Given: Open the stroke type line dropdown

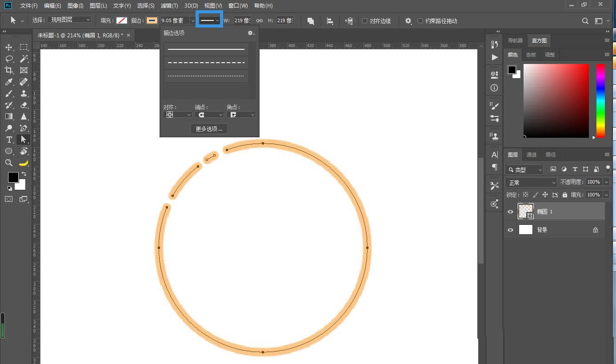Looking at the screenshot, I should point(209,20).
